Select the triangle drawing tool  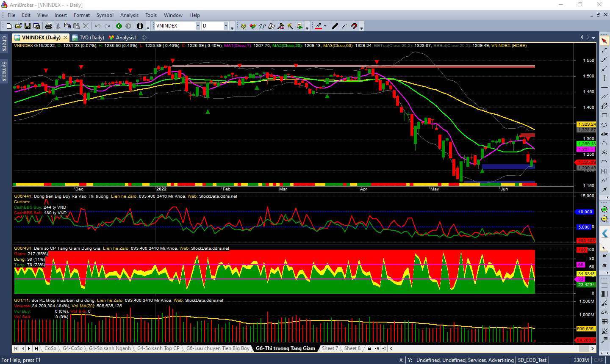pyautogui.click(x=604, y=143)
